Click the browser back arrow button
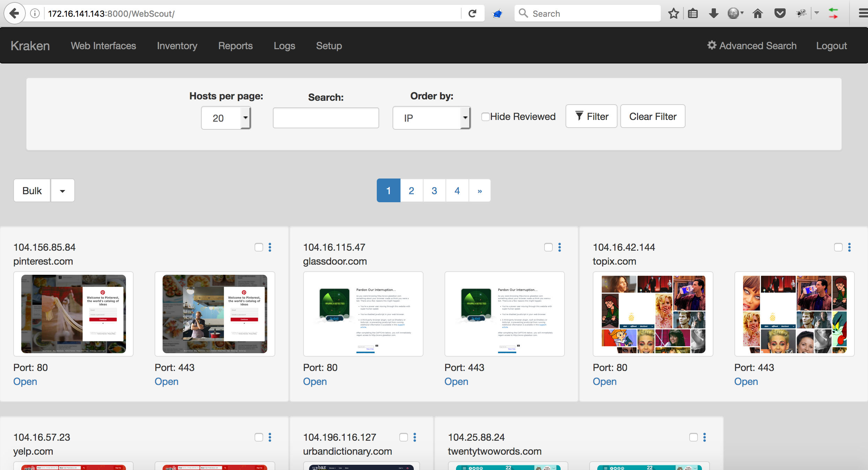The image size is (868, 470). 14,14
